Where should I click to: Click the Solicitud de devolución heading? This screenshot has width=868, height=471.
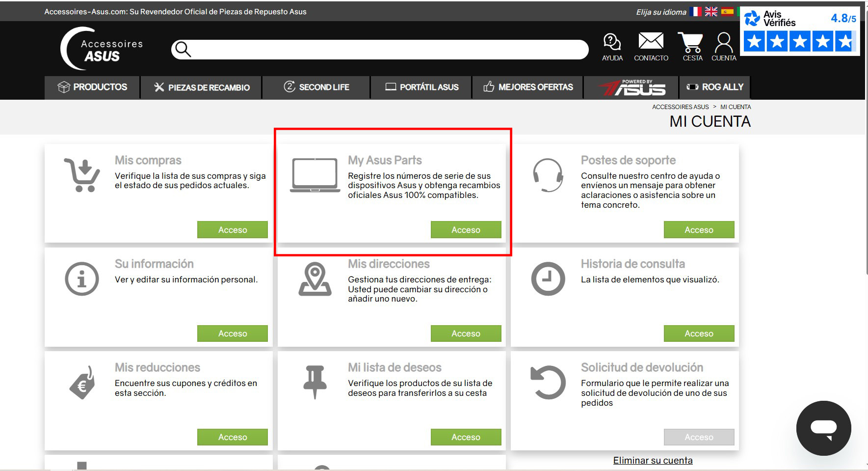pos(642,367)
